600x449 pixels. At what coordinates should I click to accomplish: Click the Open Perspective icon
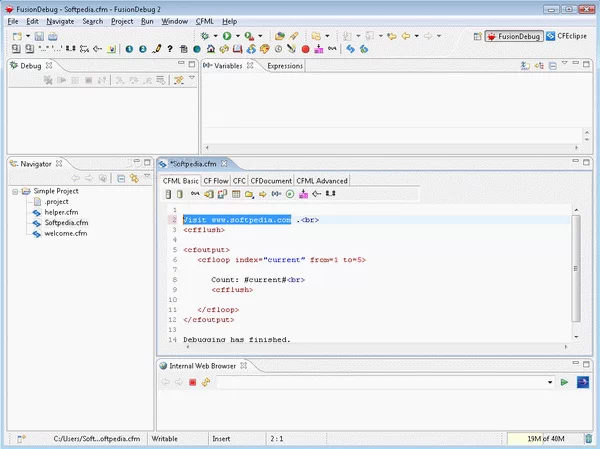477,36
